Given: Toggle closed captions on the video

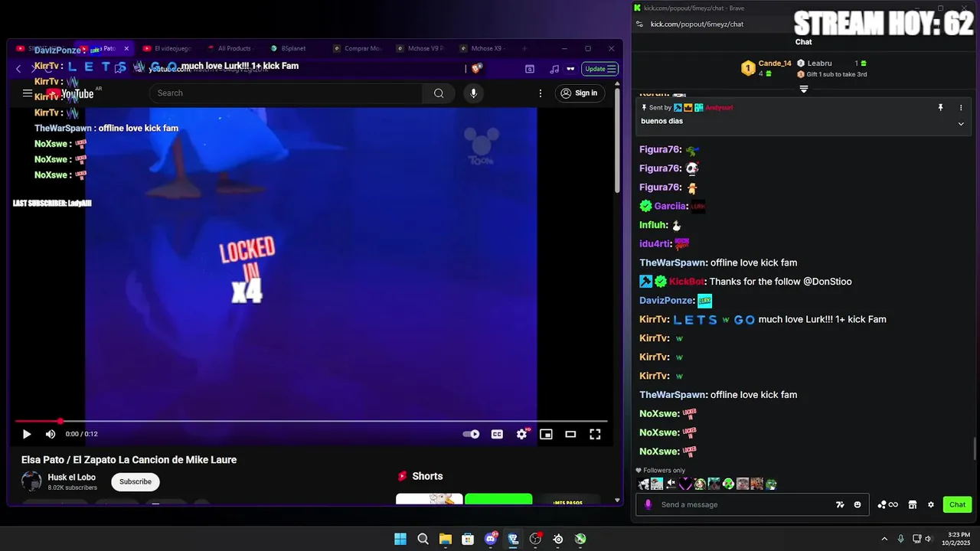Looking at the screenshot, I should [x=497, y=434].
